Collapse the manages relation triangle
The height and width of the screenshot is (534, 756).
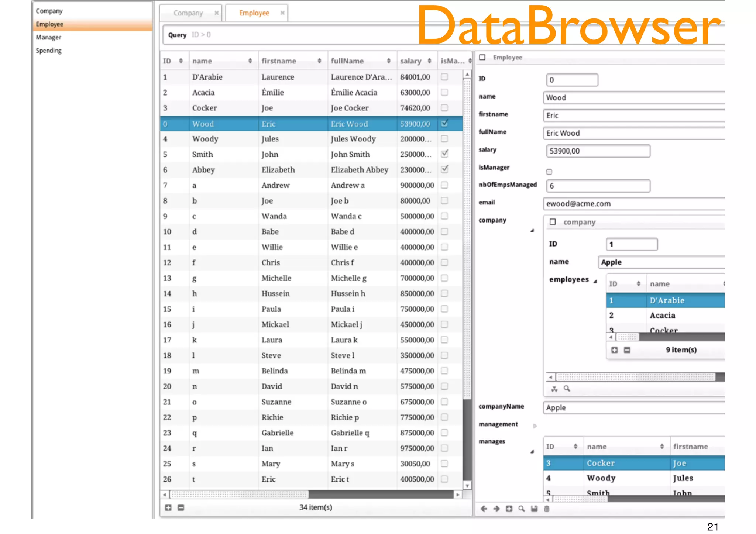pos(532,451)
